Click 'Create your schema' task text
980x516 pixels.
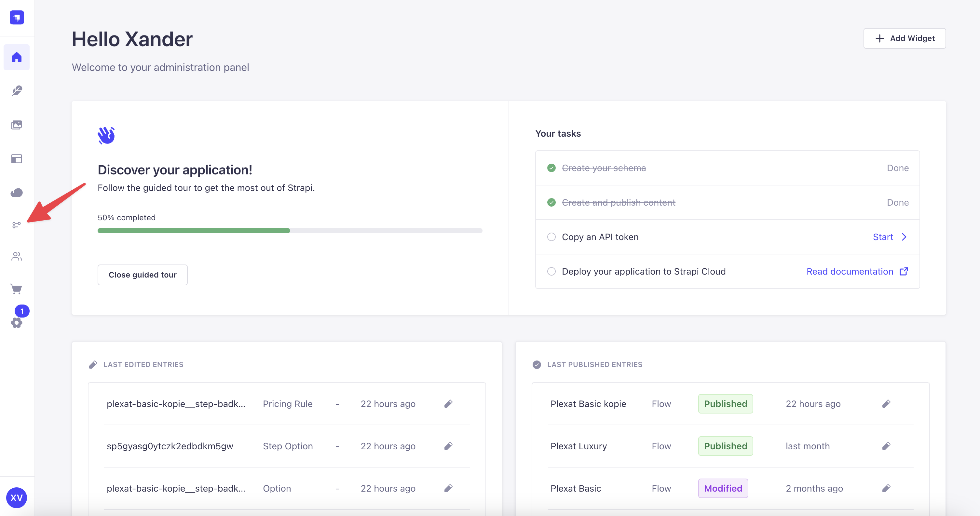coord(604,168)
